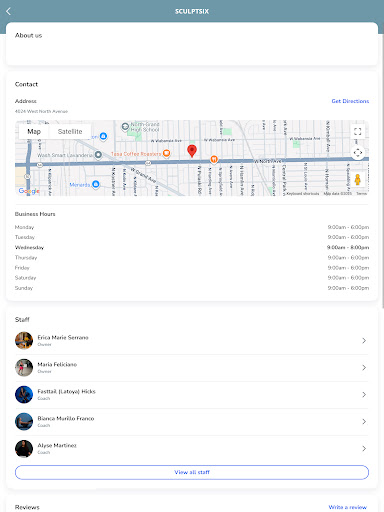Select the Map view tab

coord(34,131)
